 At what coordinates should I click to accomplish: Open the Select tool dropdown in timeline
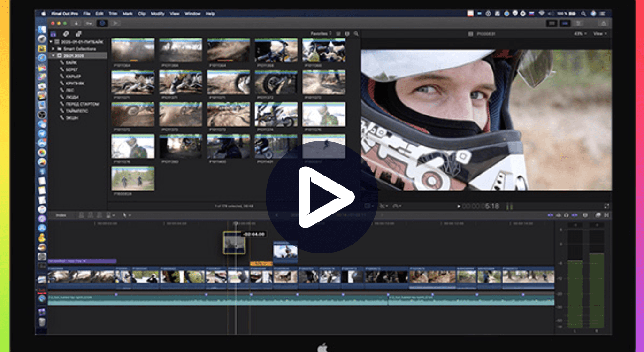(126, 215)
